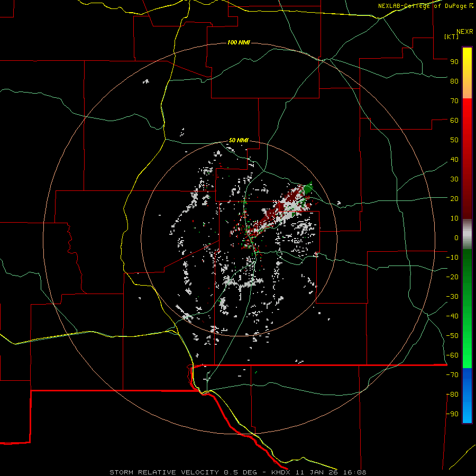The image size is (476, 476).
Task: Select the 90 knot scale value
Action: [454, 62]
